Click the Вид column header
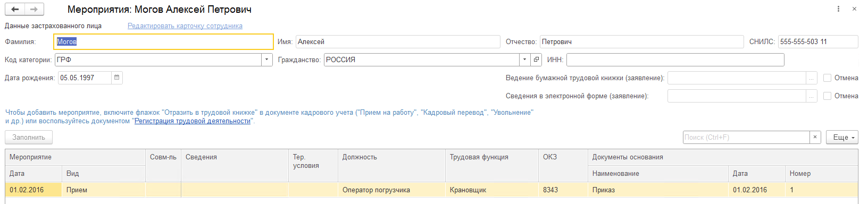The width and height of the screenshot is (868, 204). pos(104,174)
